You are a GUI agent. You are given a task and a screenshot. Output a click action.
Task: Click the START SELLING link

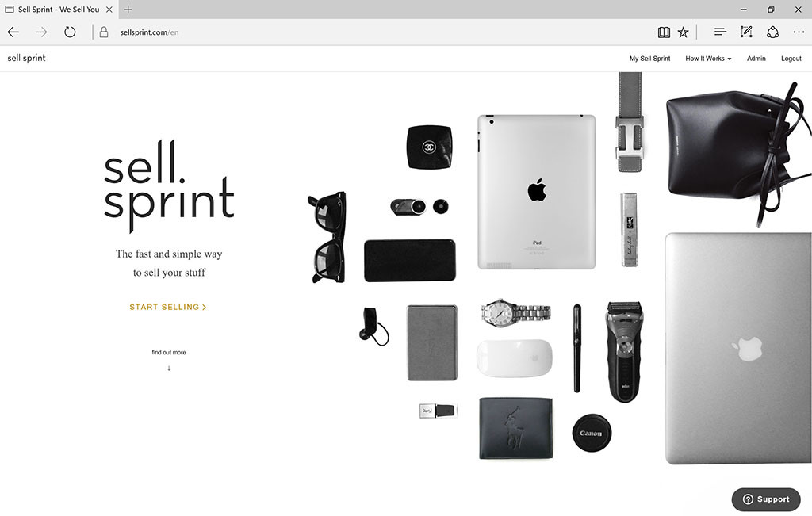168,307
